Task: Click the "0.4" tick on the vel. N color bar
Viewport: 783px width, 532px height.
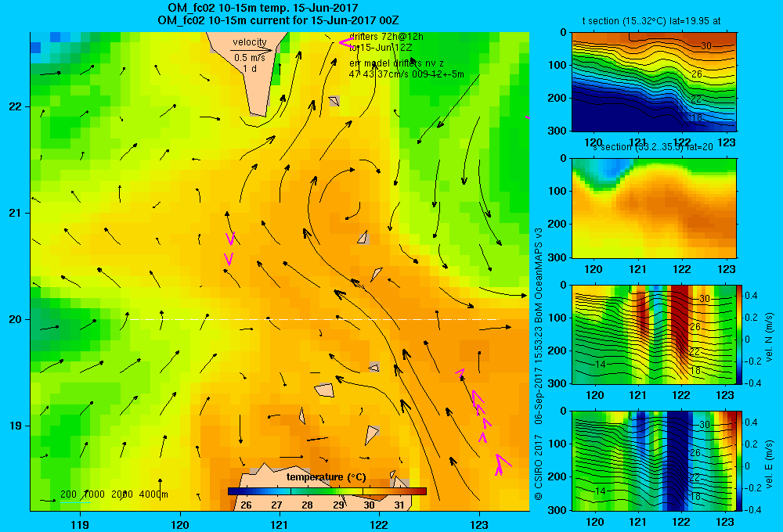Action: (752, 296)
